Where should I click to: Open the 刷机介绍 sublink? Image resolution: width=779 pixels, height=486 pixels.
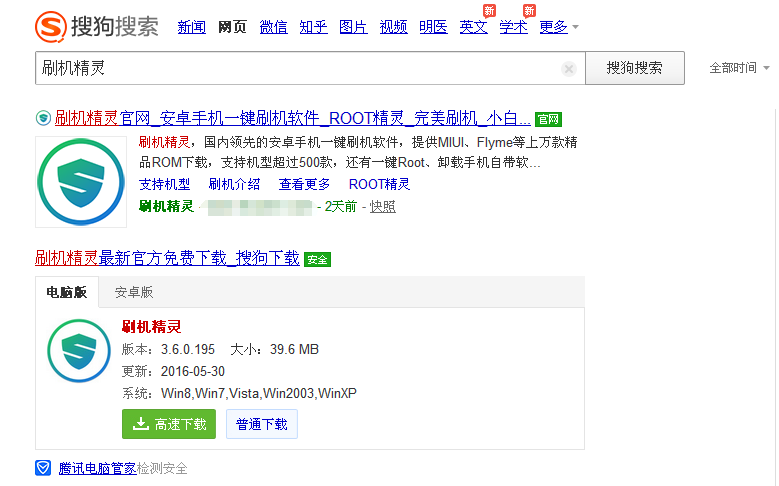coord(234,184)
